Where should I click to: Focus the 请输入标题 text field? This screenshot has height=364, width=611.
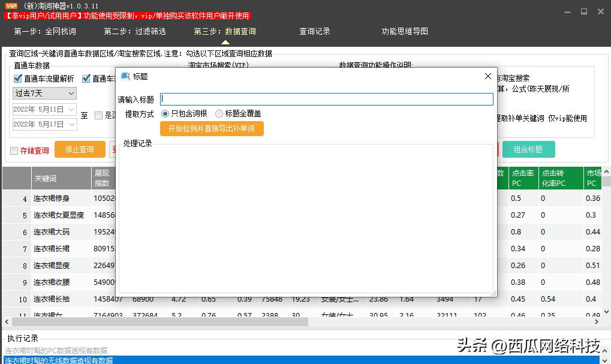(327, 99)
